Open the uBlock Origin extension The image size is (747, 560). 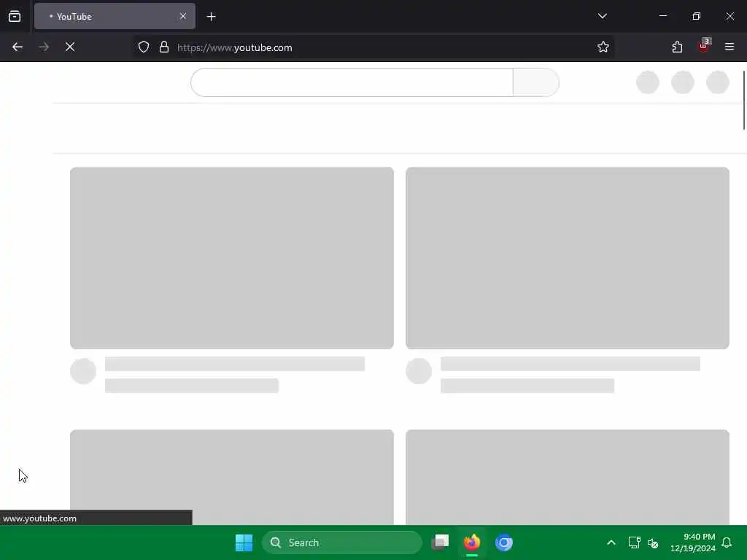point(704,46)
